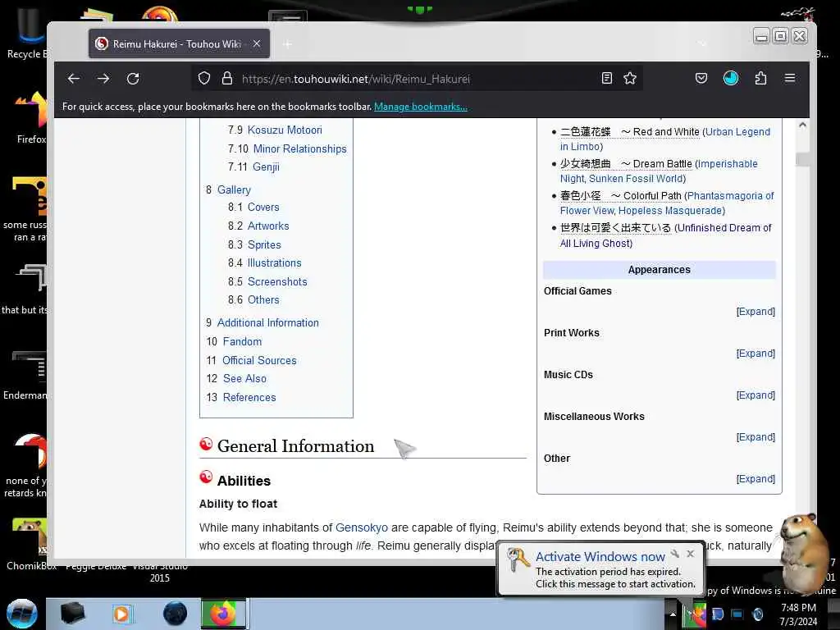840x630 pixels.
Task: Select the Reimu Hakurei - Touhou Wiki tab
Action: pos(179,43)
